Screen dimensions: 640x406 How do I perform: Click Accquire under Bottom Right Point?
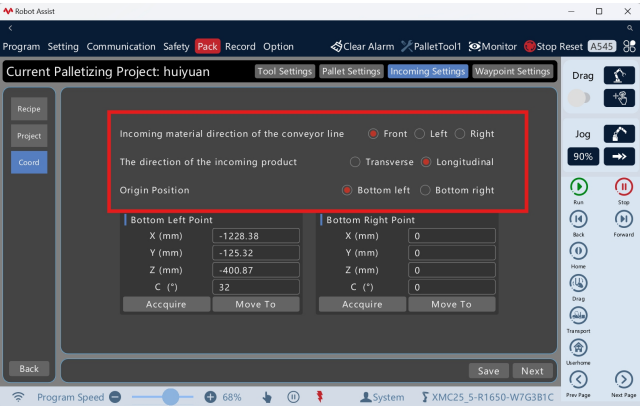362,304
